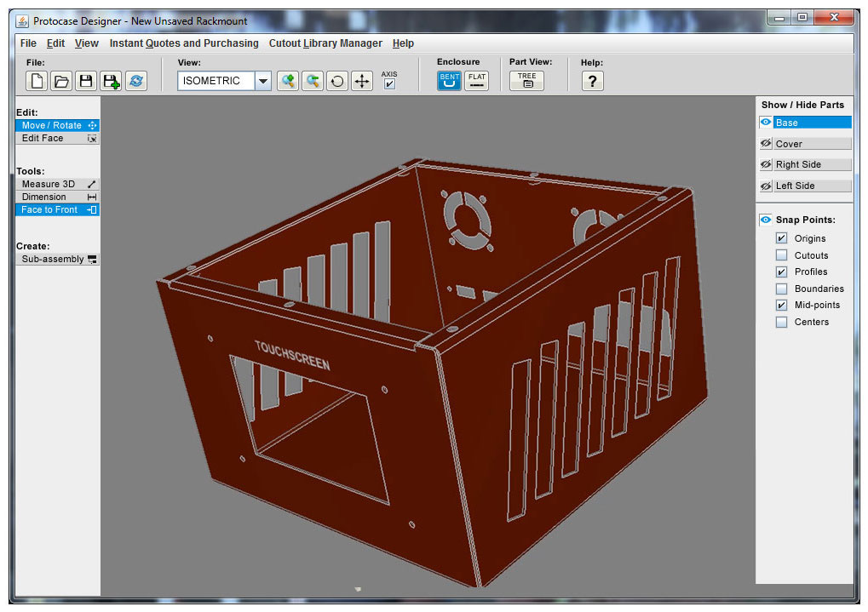868x612 pixels.
Task: Switch enclosure view to FLAT
Action: 476,78
